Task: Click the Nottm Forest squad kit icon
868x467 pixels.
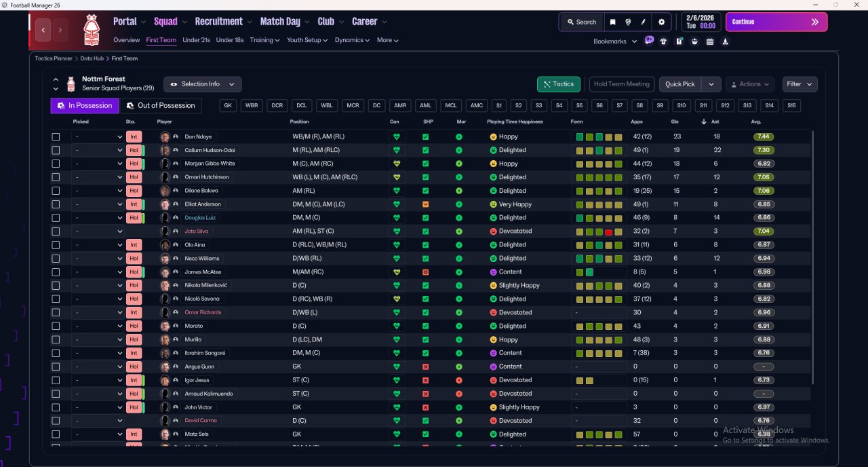Action: 71,84
